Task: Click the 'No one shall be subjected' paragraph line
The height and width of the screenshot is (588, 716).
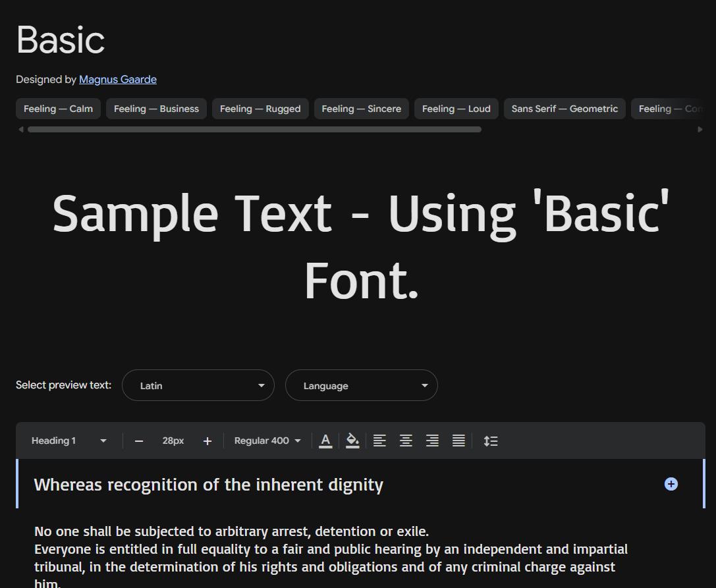Action: click(231, 531)
